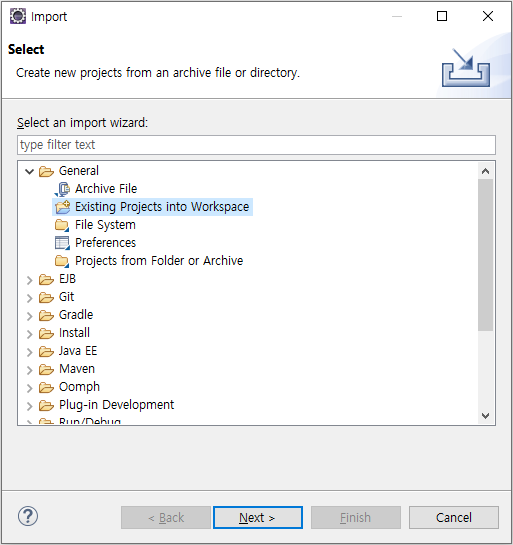Click the vertical scrollbar thumb of wizard list
513x545 pixels.
click(x=486, y=255)
